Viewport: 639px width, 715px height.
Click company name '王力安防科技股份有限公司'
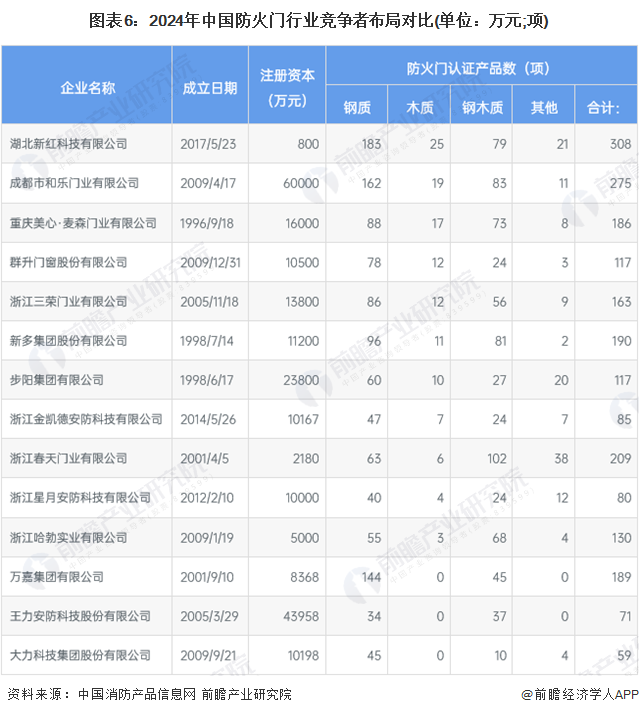click(x=80, y=617)
